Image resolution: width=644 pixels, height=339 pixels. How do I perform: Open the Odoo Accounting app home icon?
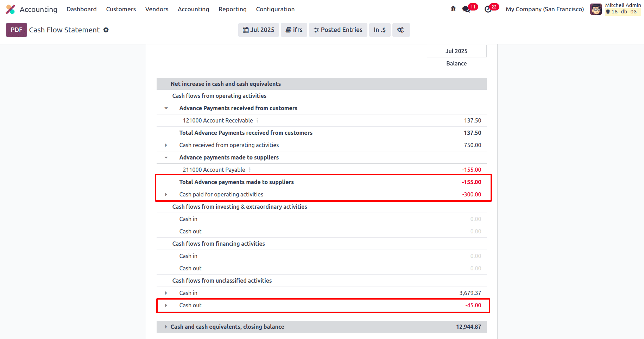click(x=11, y=9)
